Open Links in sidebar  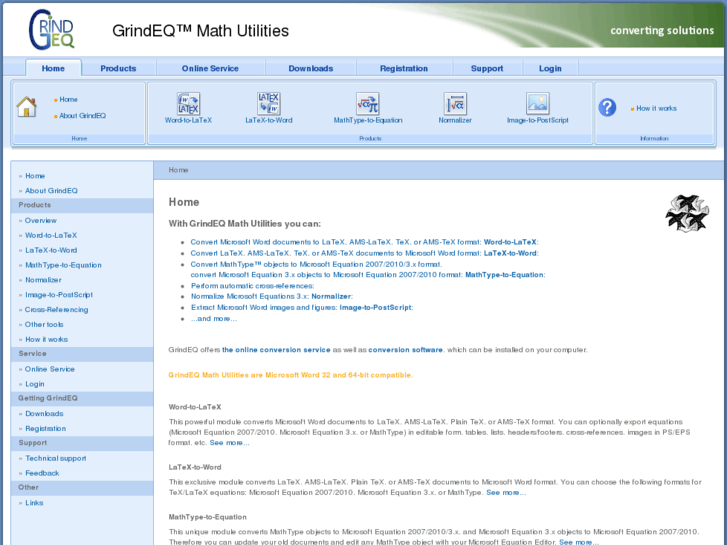click(x=34, y=502)
